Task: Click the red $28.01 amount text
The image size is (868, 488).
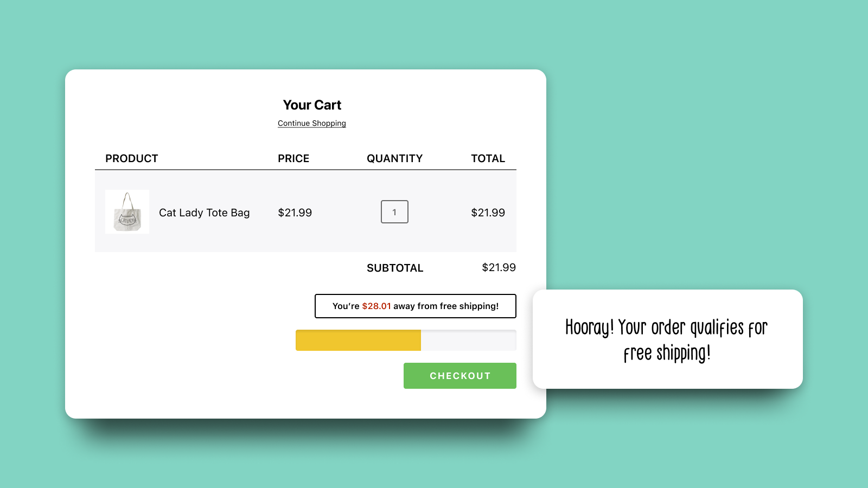Action: pos(377,306)
